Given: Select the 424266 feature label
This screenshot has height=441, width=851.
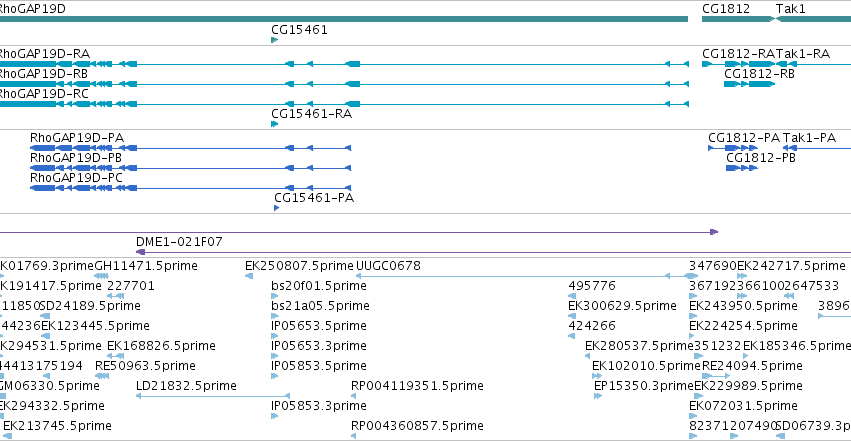Looking at the screenshot, I should [592, 326].
